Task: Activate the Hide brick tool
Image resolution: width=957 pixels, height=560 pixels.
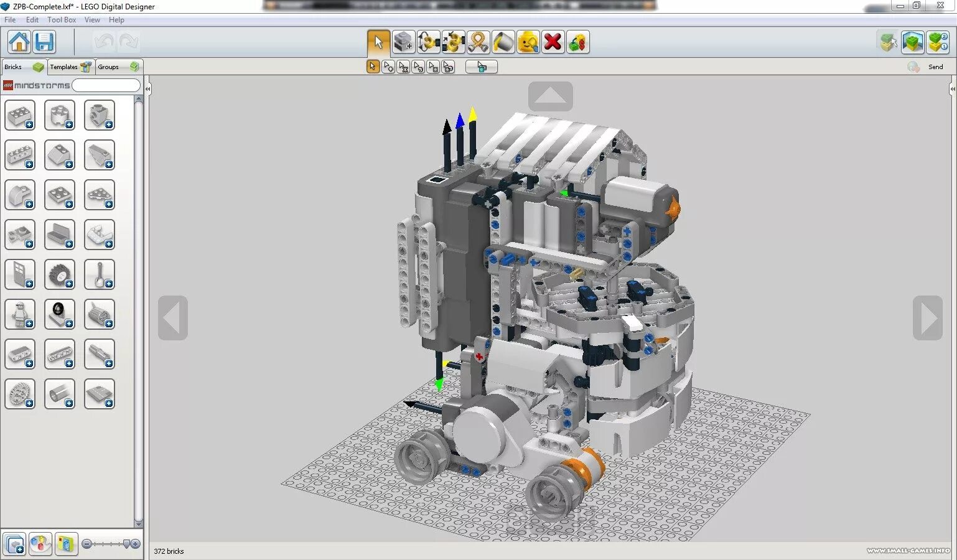Action: [x=528, y=42]
